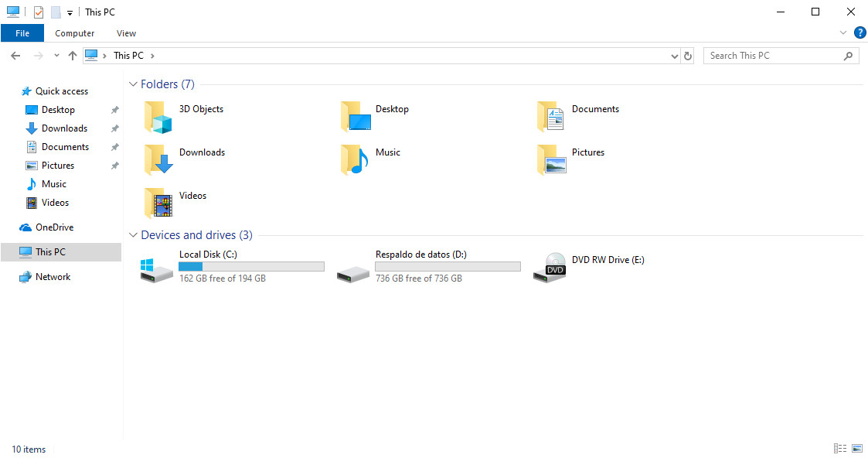Screen dimensions: 868x458
Task: Collapse the Devices and drives (3) group
Action: coord(133,235)
